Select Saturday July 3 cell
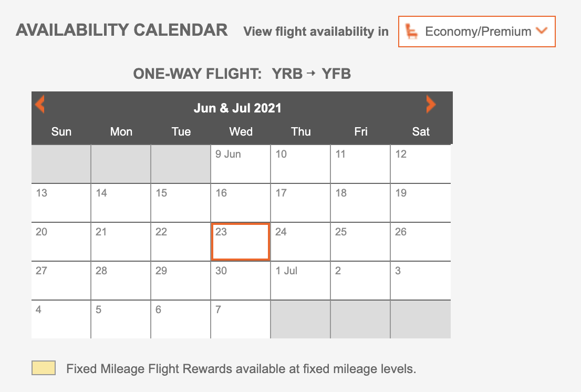The height and width of the screenshot is (392, 581). (420, 281)
